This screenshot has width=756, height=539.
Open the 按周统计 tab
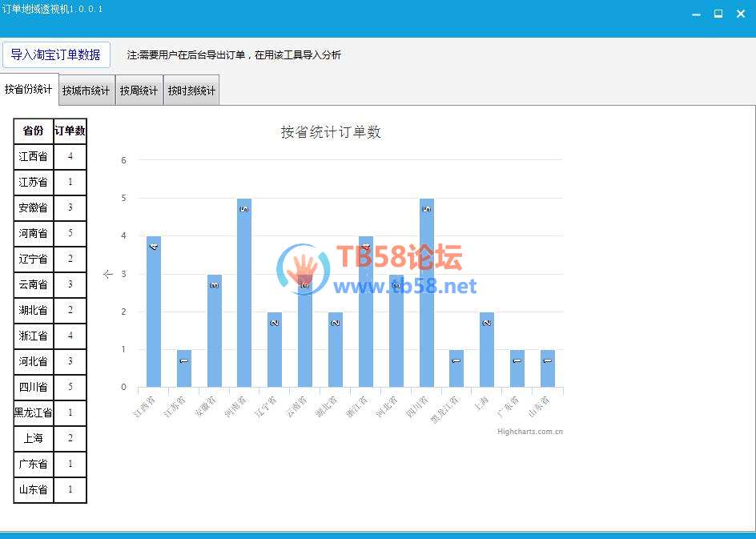pos(139,91)
